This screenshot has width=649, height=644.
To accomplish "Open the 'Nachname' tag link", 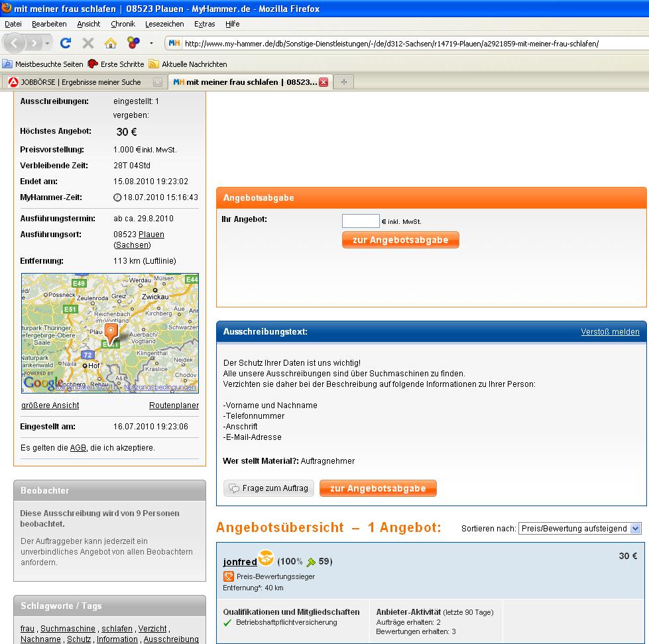I will [40, 639].
